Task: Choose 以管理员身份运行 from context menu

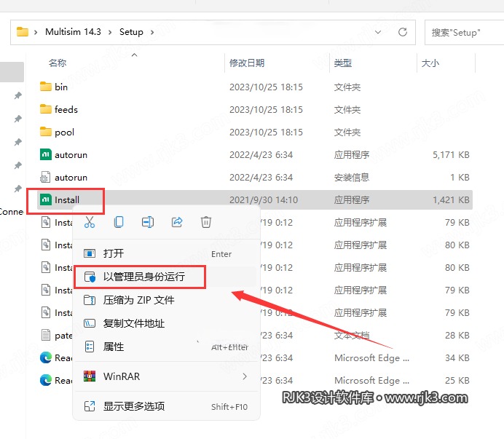Action: tap(166, 277)
